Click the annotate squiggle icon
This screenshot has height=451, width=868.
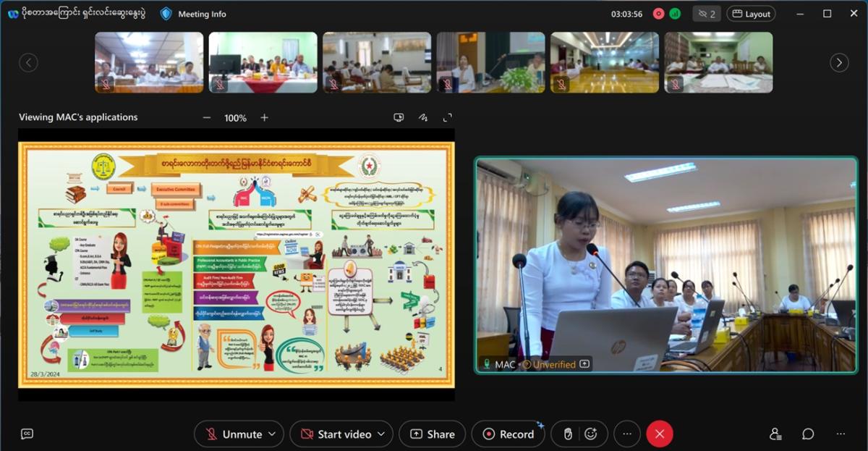tap(422, 117)
